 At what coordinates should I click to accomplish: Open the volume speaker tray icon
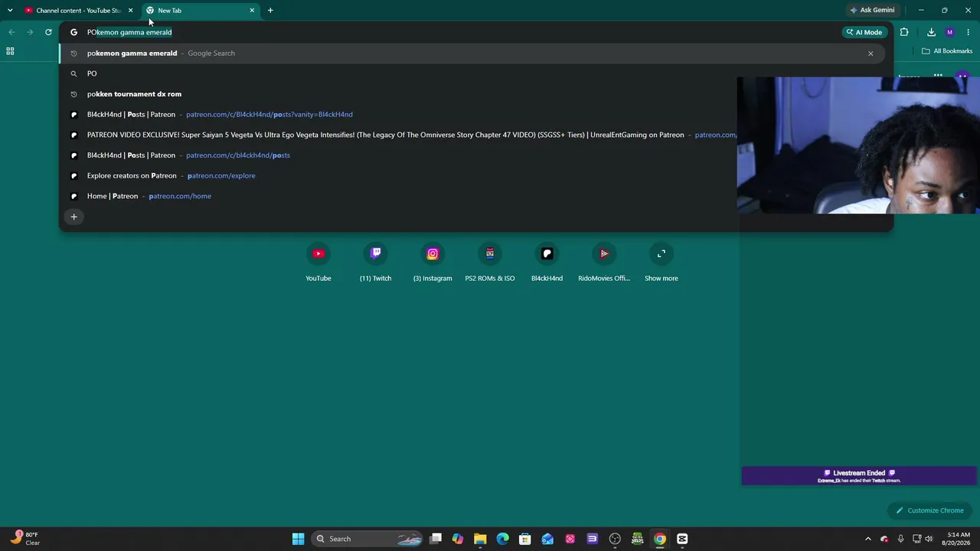click(x=929, y=539)
